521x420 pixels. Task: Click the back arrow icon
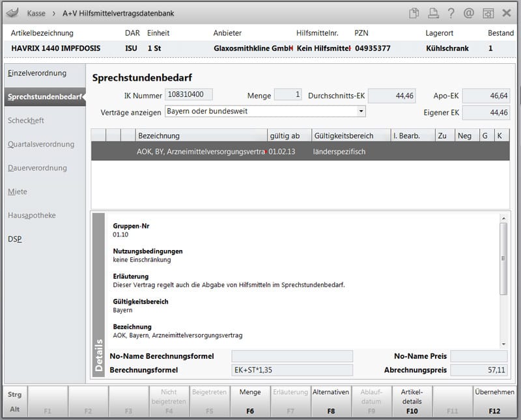(12, 13)
